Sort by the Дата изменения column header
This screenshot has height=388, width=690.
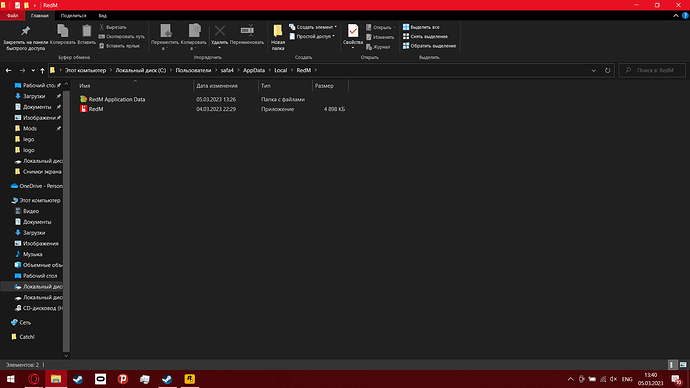(x=226, y=86)
